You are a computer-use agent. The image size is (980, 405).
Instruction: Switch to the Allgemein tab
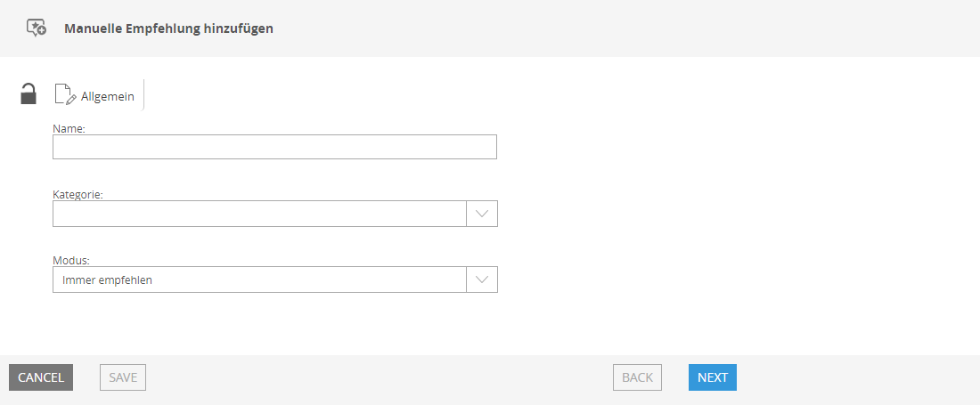click(x=95, y=95)
